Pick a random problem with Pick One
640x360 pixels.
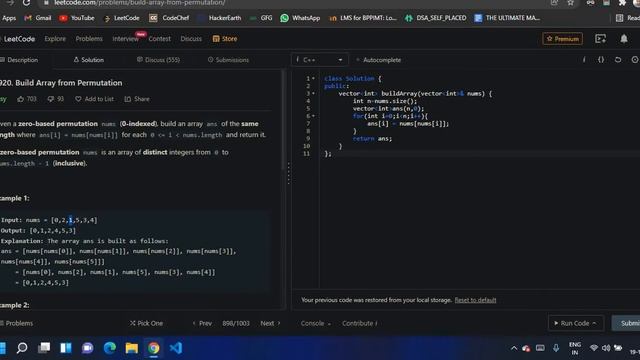pos(146,323)
